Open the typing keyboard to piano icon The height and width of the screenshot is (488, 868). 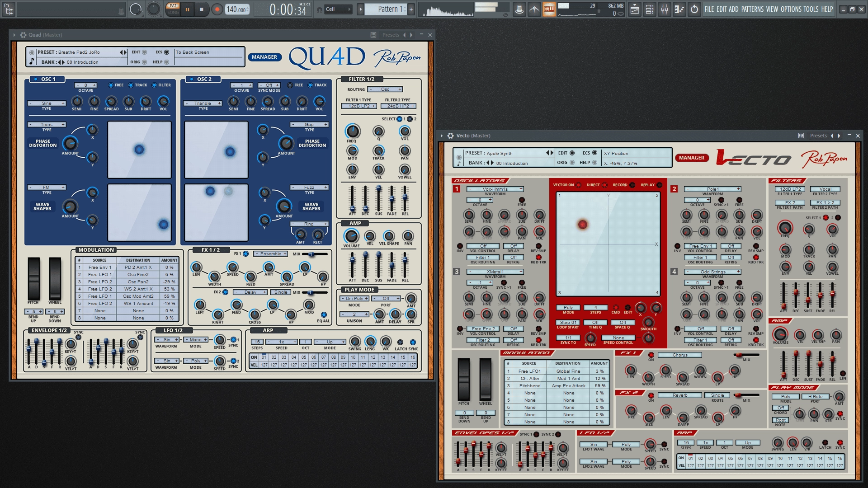pos(549,9)
